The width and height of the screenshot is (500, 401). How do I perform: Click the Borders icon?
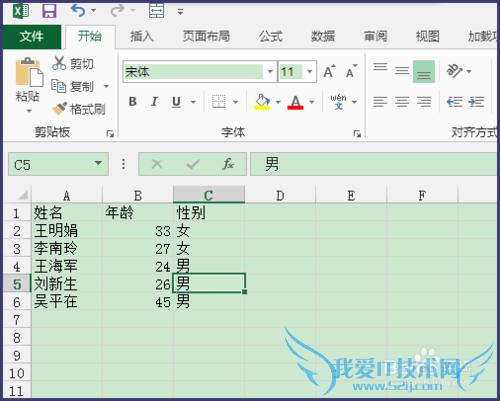(219, 102)
